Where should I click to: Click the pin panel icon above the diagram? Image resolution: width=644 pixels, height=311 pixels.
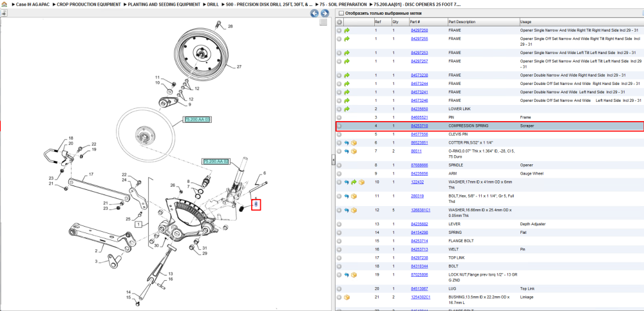tap(4, 13)
